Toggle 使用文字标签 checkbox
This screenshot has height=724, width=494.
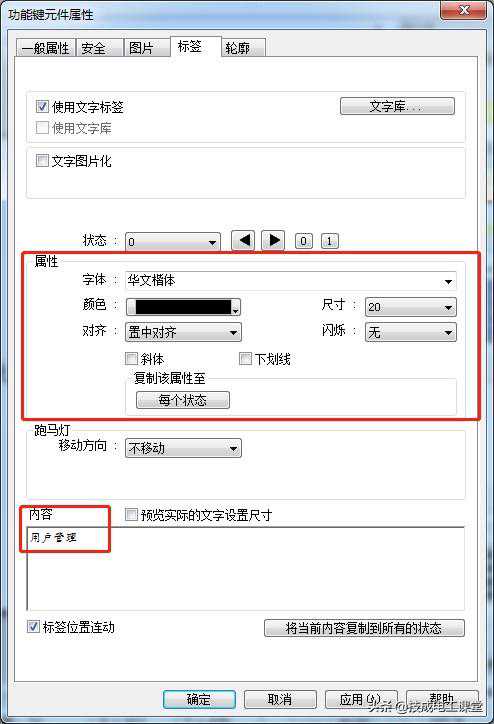point(42,107)
